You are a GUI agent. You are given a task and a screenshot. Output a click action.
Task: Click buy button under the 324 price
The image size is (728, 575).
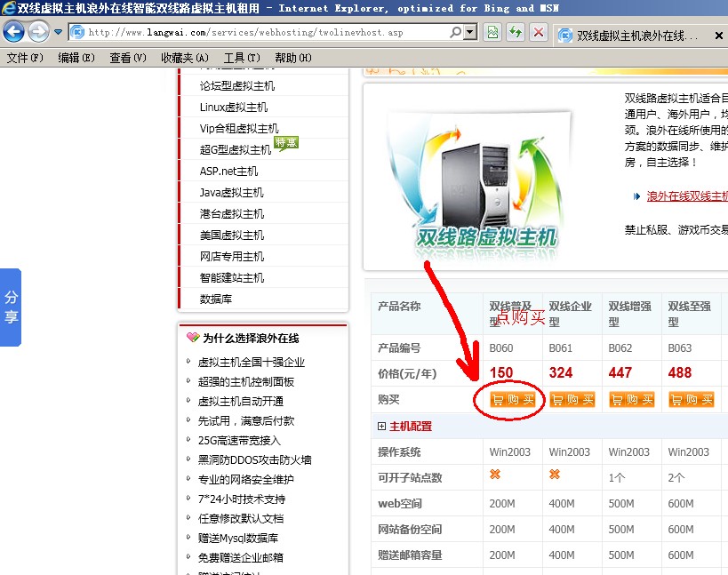[572, 400]
